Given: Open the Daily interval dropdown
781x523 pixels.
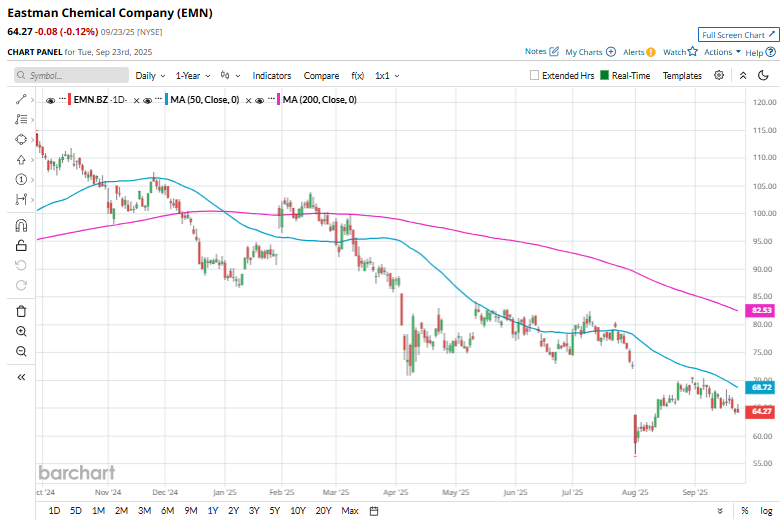Looking at the screenshot, I should (150, 75).
